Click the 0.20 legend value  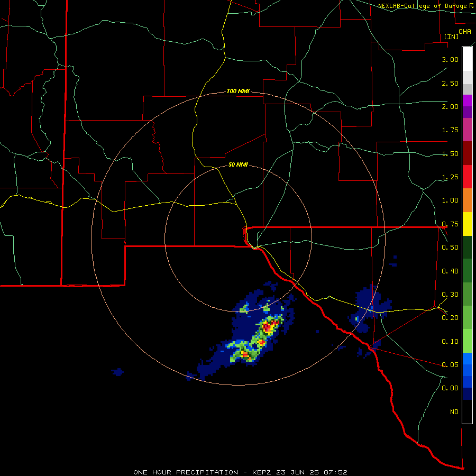(450, 318)
